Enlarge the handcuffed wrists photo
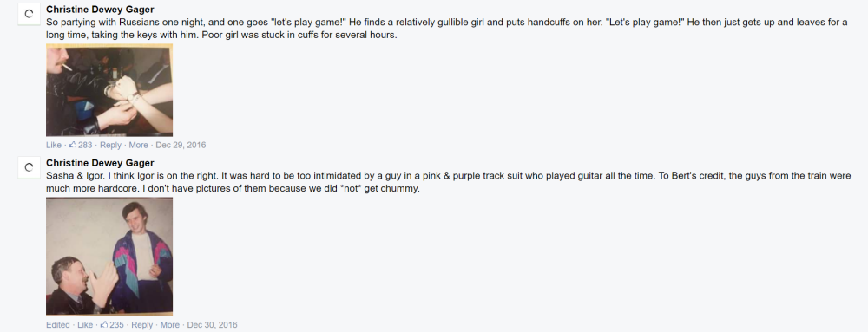 pyautogui.click(x=109, y=90)
